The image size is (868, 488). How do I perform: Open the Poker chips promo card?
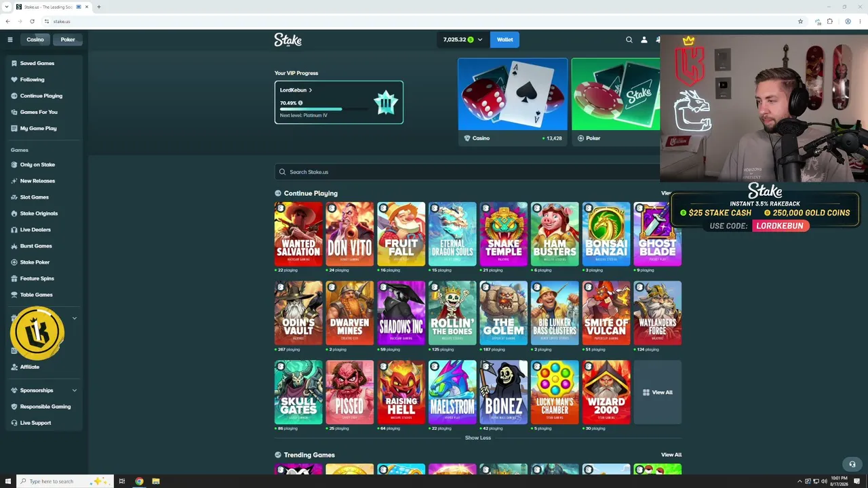click(616, 102)
